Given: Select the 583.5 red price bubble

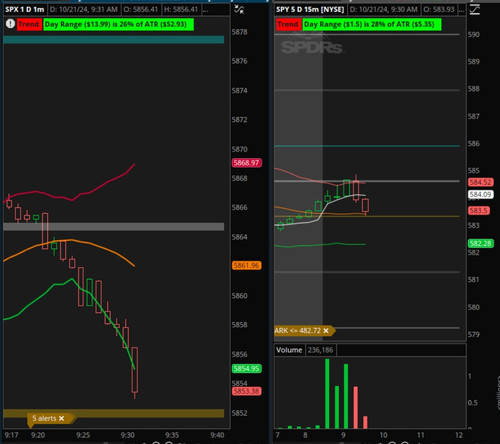Looking at the screenshot, I should [479, 211].
